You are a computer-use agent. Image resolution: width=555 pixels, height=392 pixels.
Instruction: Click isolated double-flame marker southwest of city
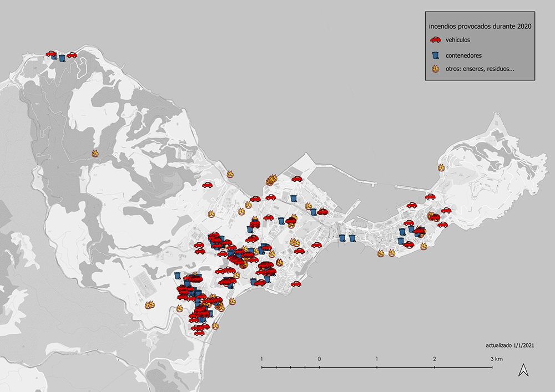coord(149,305)
